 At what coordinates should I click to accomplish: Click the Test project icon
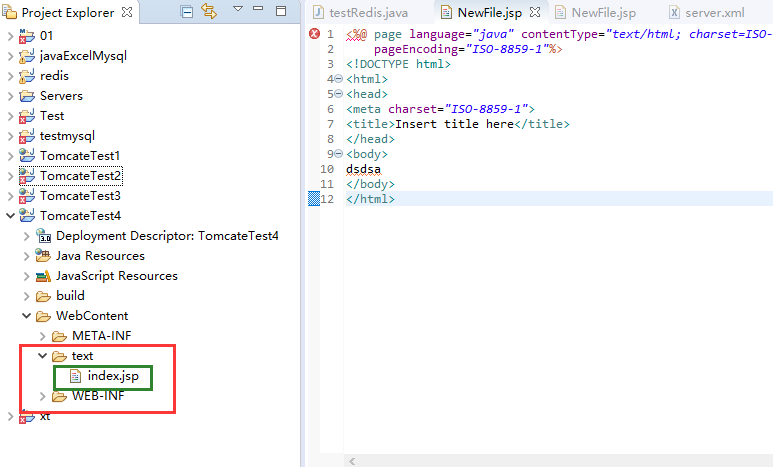(x=27, y=116)
